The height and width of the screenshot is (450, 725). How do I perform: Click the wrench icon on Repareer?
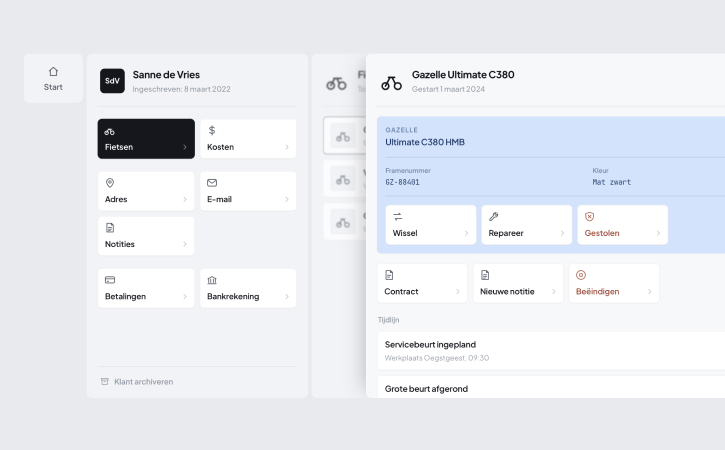click(x=493, y=216)
